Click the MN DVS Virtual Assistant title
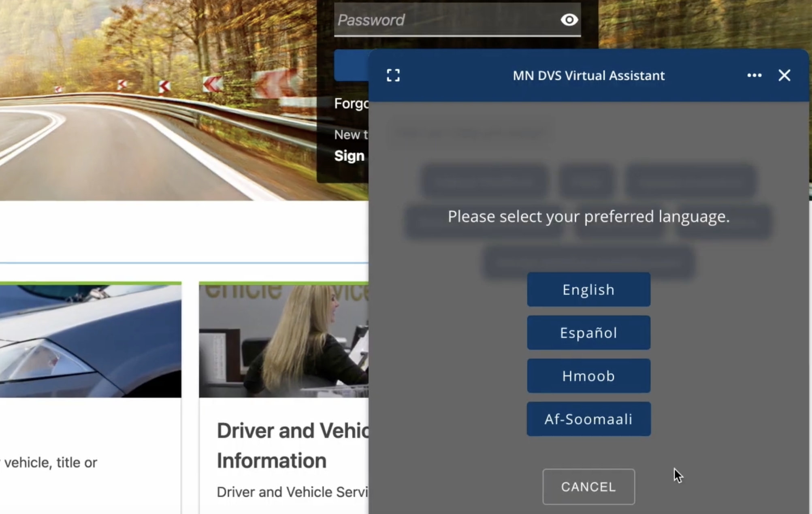The width and height of the screenshot is (812, 514). [x=588, y=75]
